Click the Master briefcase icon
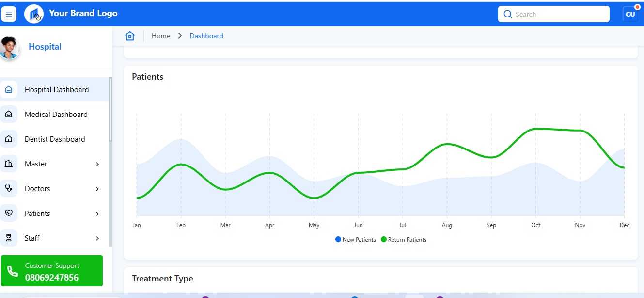Screen dimensions: 644x298 tap(9, 164)
